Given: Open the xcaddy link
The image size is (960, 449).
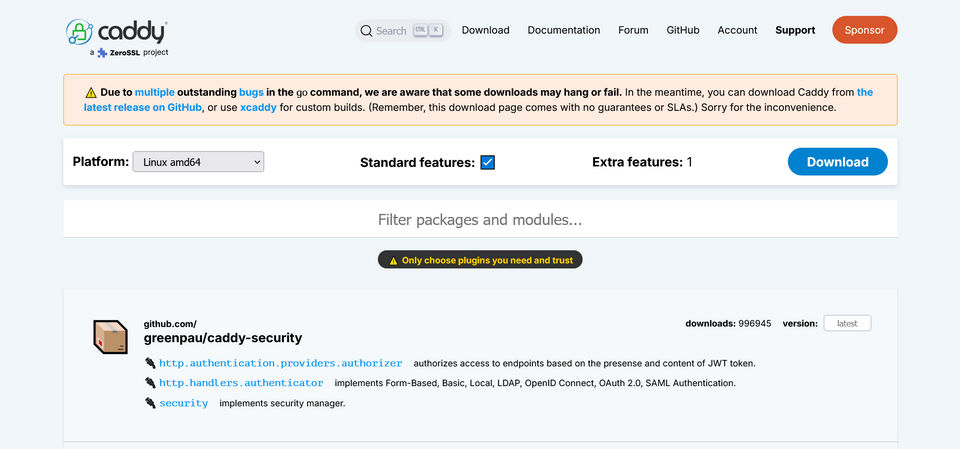Looking at the screenshot, I should tap(258, 107).
